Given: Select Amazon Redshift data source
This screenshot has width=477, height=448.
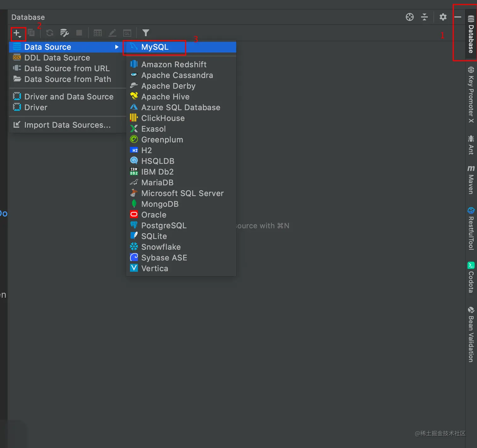Looking at the screenshot, I should (x=181, y=64).
